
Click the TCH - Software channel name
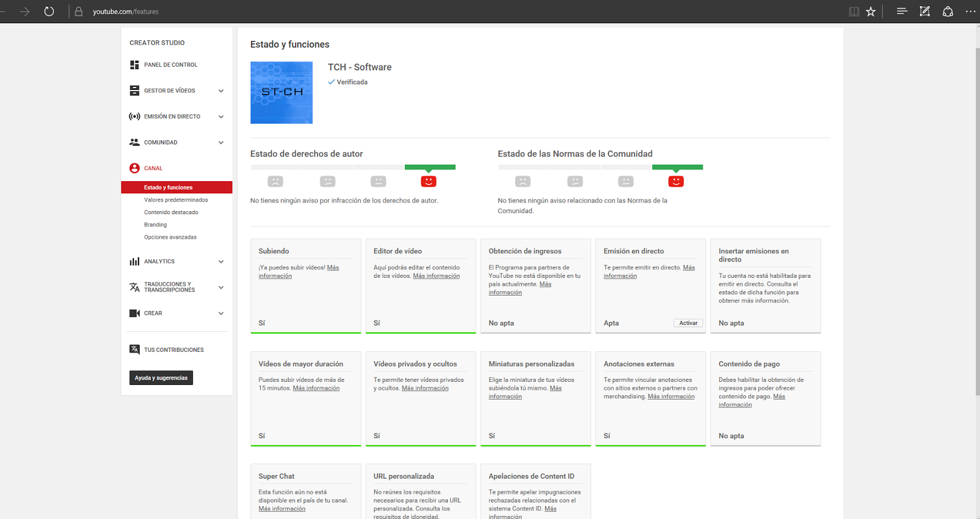(x=360, y=67)
